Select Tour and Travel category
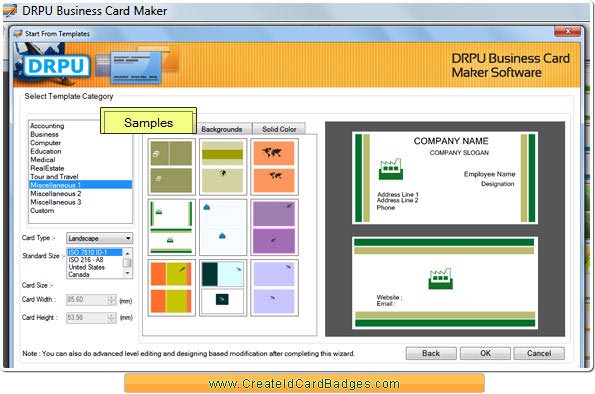The image size is (595, 394). pos(54,177)
